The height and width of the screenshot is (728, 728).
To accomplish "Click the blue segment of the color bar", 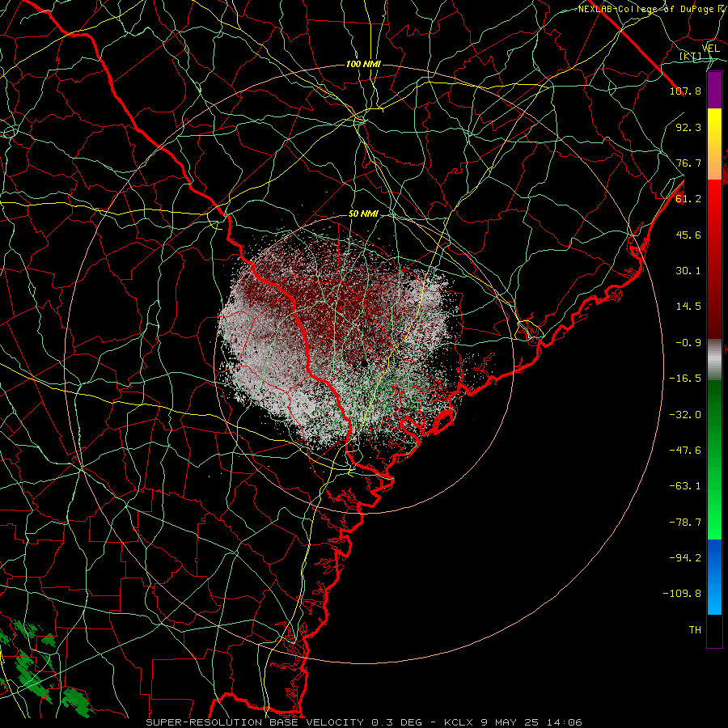I will click(714, 577).
